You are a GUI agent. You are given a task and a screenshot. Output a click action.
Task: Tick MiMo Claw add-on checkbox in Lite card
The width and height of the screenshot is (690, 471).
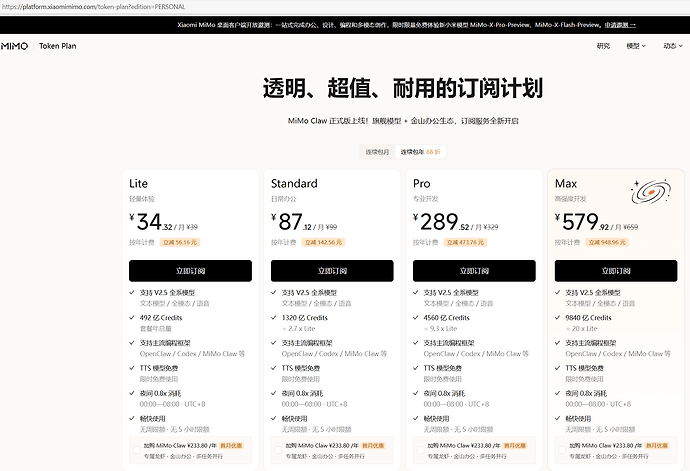click(x=137, y=450)
